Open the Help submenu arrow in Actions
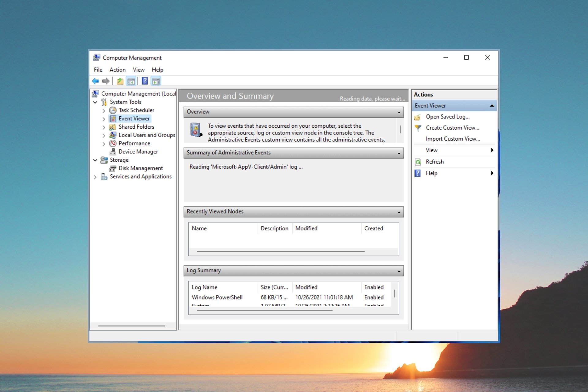The width and height of the screenshot is (588, 392). (x=492, y=173)
